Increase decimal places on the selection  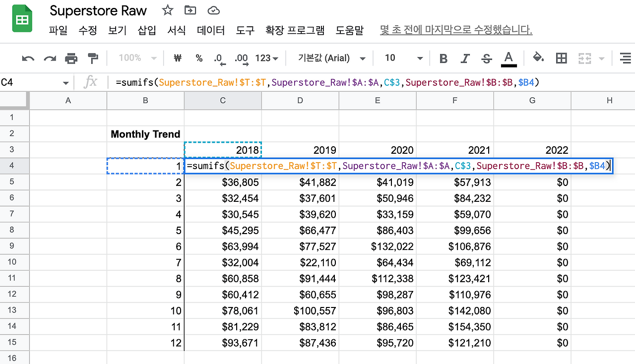point(242,58)
